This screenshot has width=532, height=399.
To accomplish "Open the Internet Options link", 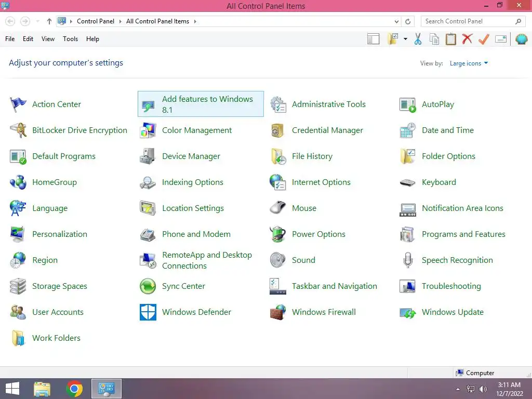I will 321,182.
